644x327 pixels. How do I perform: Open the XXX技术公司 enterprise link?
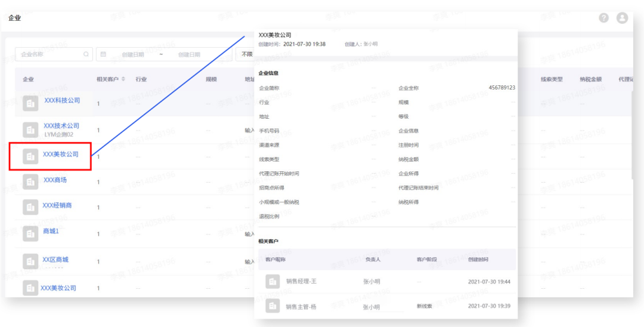pos(61,126)
